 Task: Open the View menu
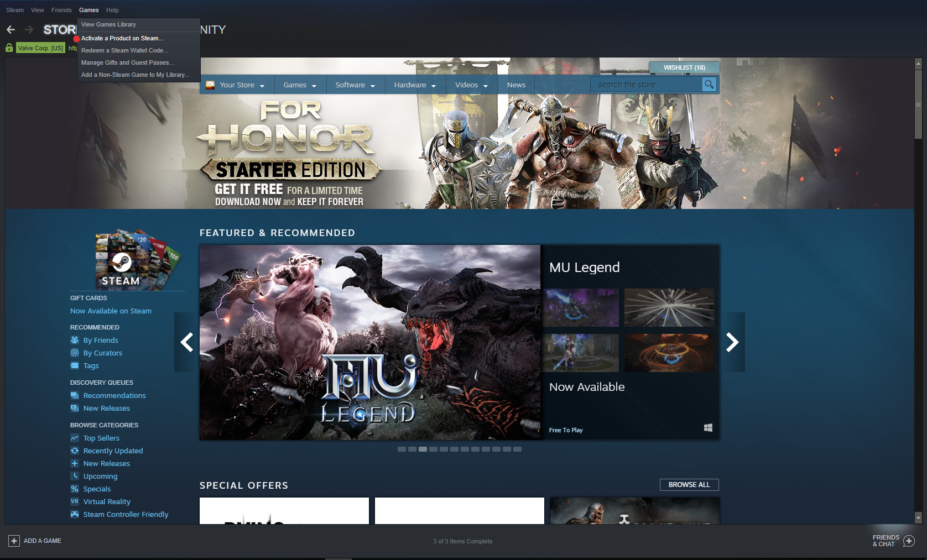tap(38, 10)
